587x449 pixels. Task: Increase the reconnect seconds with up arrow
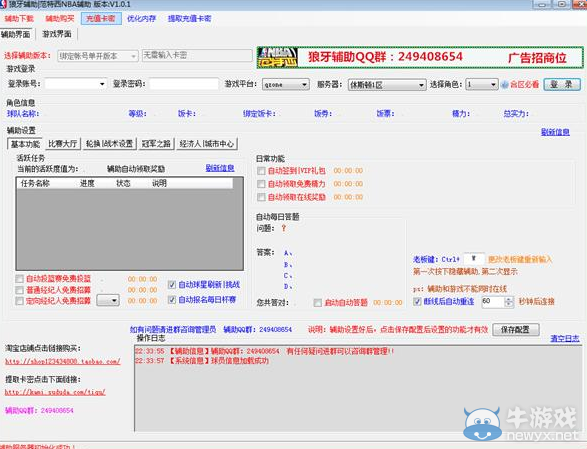(x=508, y=299)
